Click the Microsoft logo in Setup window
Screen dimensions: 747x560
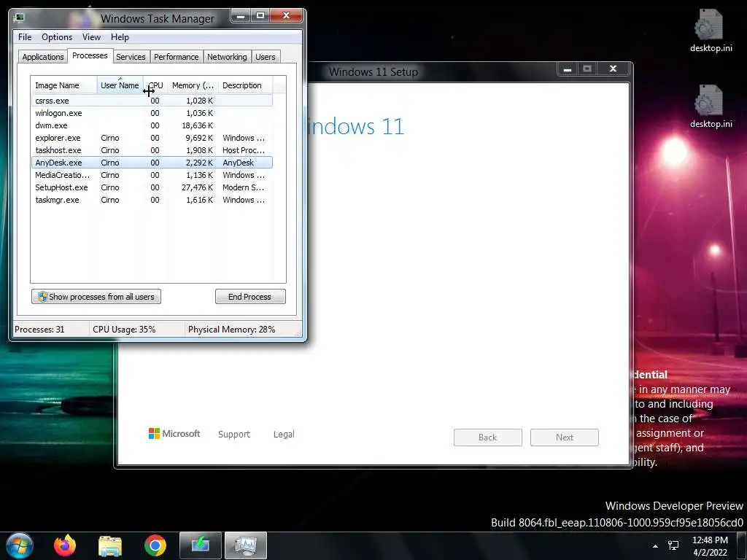[x=174, y=434]
